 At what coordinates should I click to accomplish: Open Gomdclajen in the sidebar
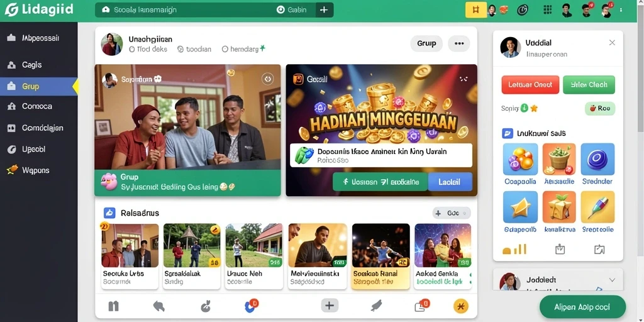coord(38,128)
